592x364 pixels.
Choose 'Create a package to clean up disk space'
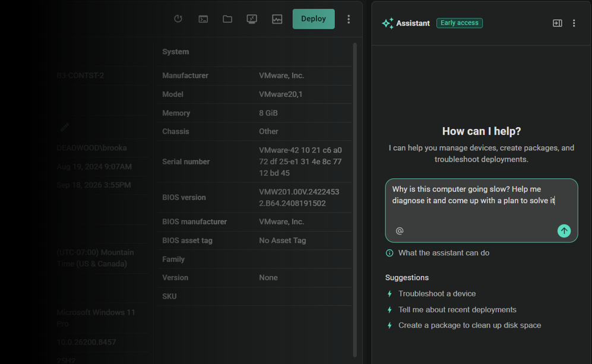[464, 325]
